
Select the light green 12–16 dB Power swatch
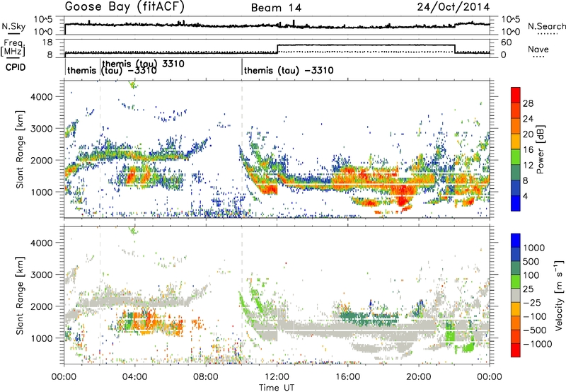(x=516, y=156)
